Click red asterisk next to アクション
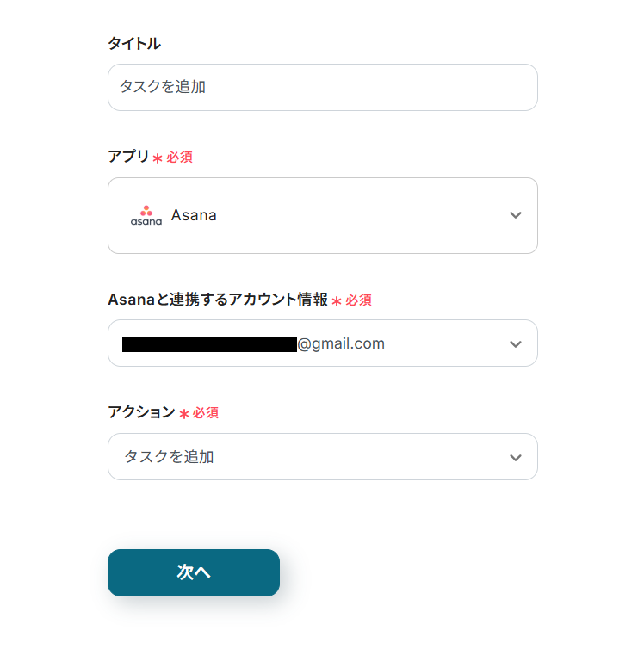This screenshot has height=649, width=644. [x=183, y=414]
